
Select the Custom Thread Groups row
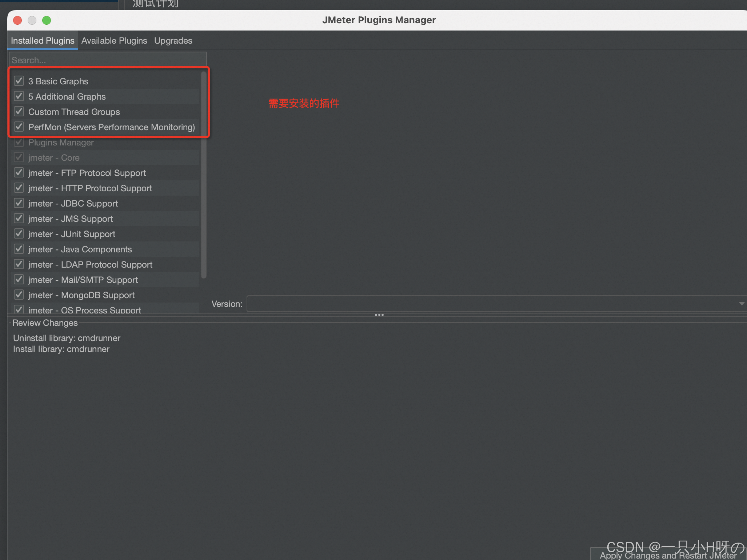[x=105, y=112]
